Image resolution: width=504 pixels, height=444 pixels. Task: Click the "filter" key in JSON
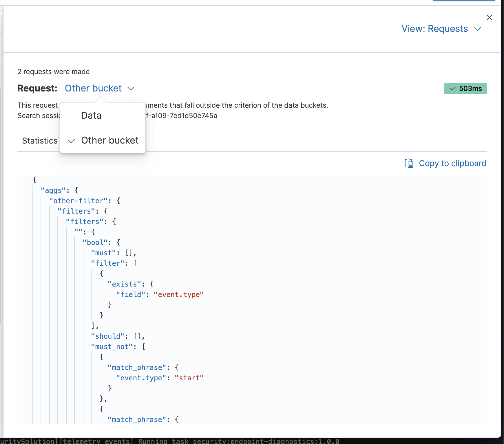(x=108, y=263)
